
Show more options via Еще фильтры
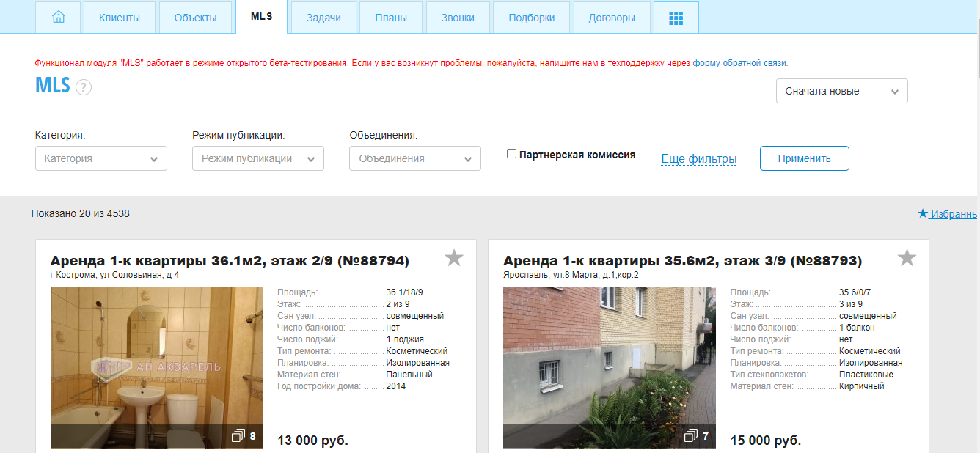[698, 159]
